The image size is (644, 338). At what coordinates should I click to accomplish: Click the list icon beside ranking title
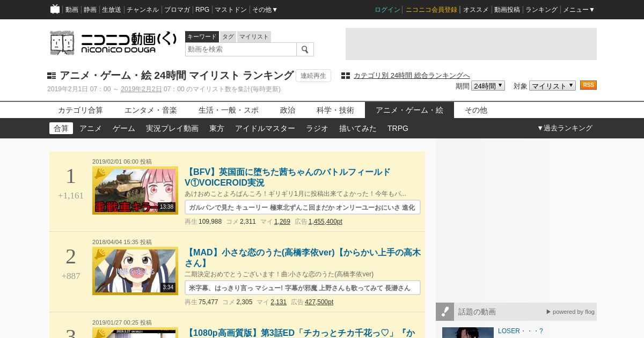point(52,76)
